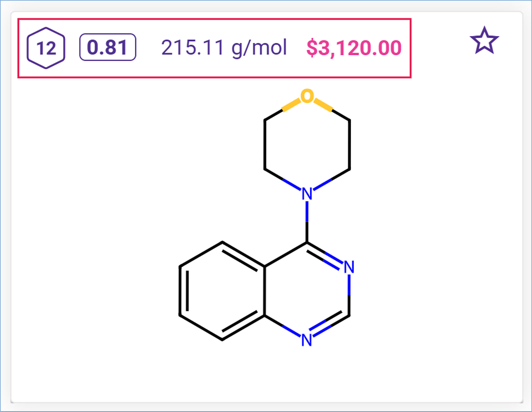This screenshot has height=412, width=532.
Task: Click the right vertical bond of the morpholine ring
Action: [350, 145]
